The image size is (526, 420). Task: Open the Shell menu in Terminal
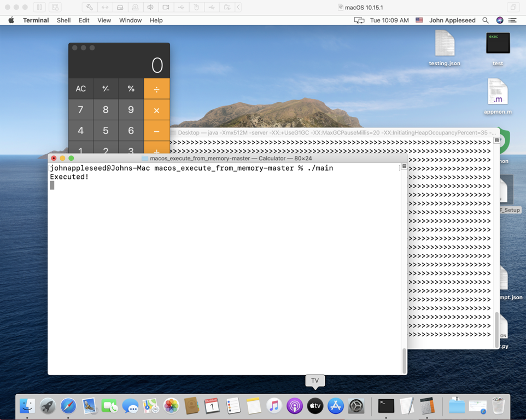(x=63, y=20)
